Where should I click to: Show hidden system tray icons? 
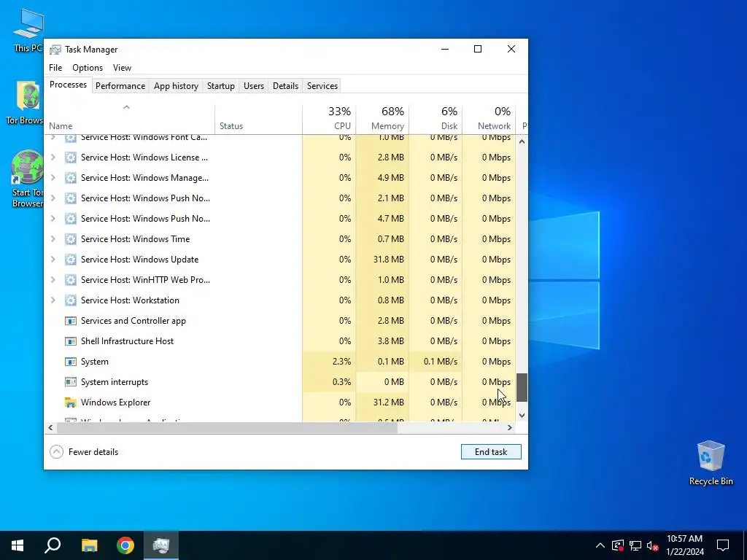point(600,545)
